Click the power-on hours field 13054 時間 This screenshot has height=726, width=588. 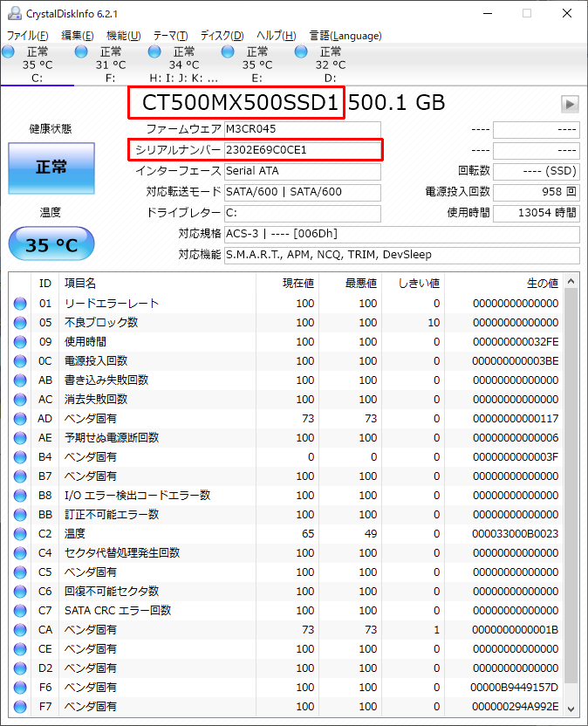coord(537,213)
